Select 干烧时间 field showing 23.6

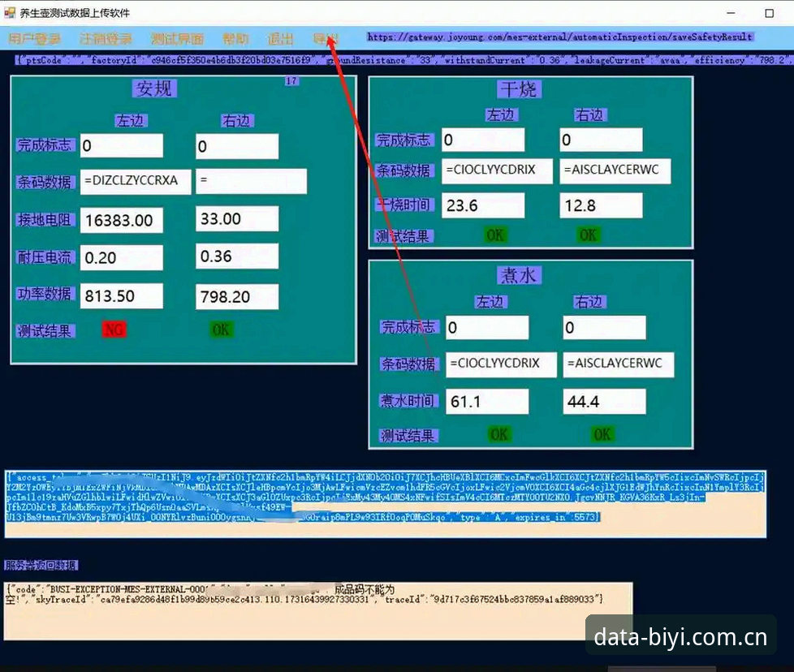483,205
